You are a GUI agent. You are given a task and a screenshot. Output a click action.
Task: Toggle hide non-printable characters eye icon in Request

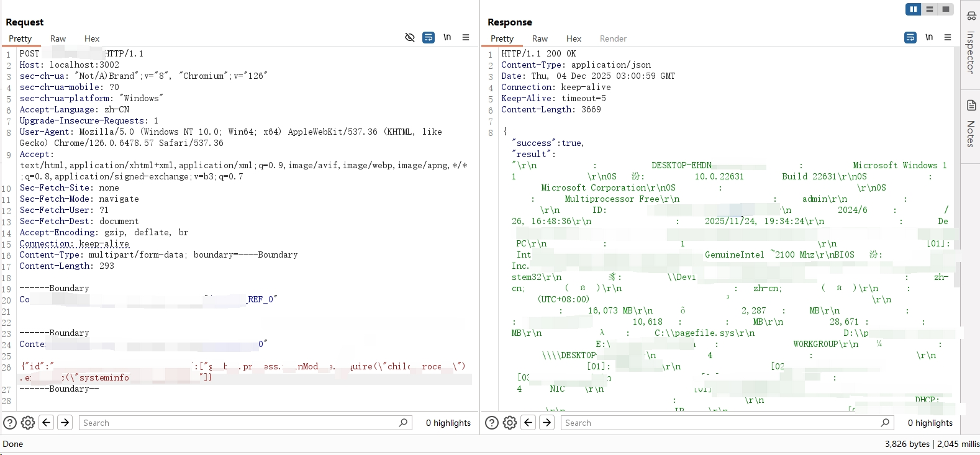coord(410,37)
